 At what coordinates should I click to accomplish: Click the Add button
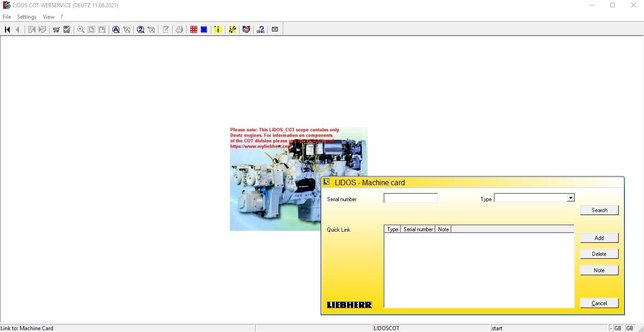coord(599,238)
